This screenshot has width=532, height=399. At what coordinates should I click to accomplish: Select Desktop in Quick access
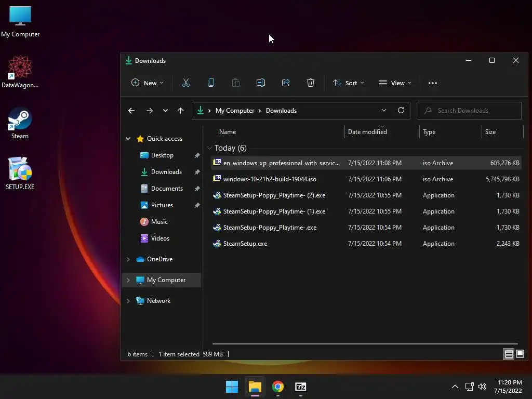(162, 155)
